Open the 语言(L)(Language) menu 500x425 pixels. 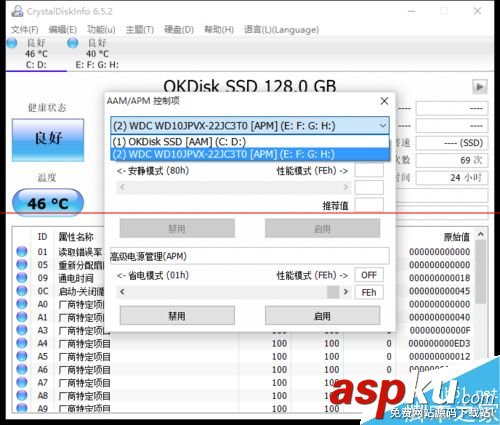tap(282, 30)
